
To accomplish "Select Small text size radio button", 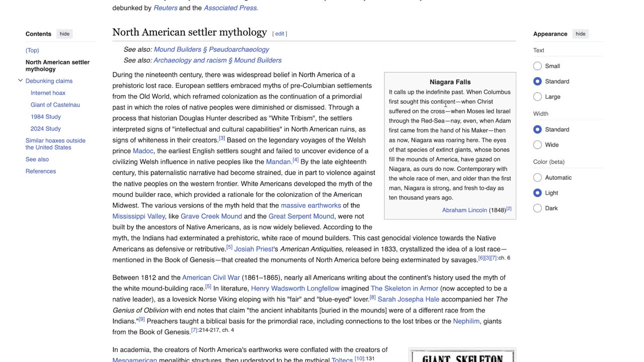I will pos(537,66).
